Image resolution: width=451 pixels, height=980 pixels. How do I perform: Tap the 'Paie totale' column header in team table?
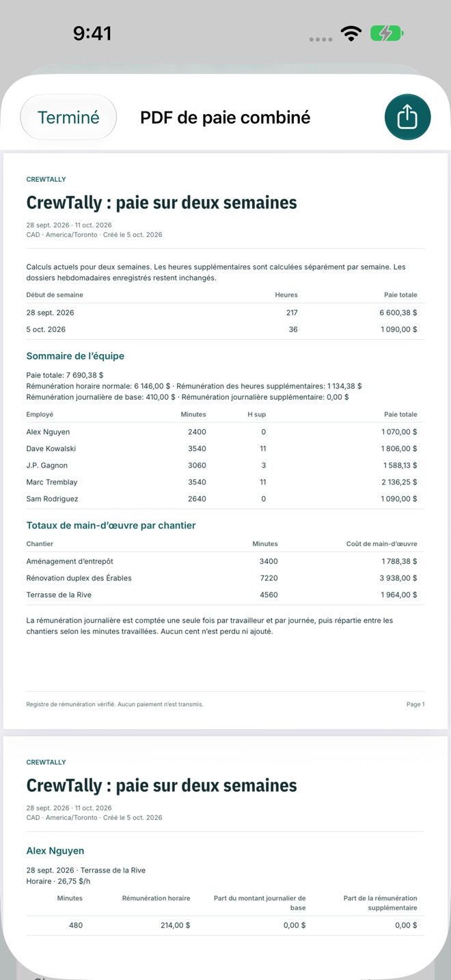[x=400, y=414]
